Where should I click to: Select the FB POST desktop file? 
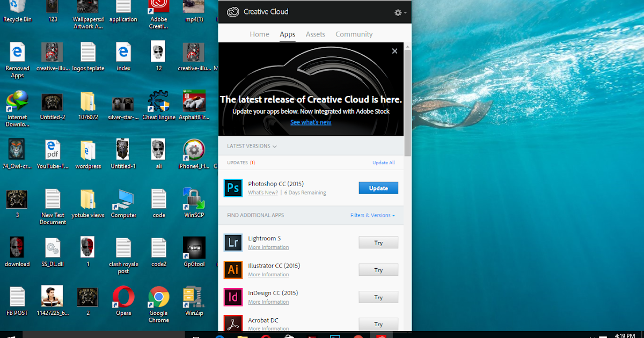coord(17,301)
